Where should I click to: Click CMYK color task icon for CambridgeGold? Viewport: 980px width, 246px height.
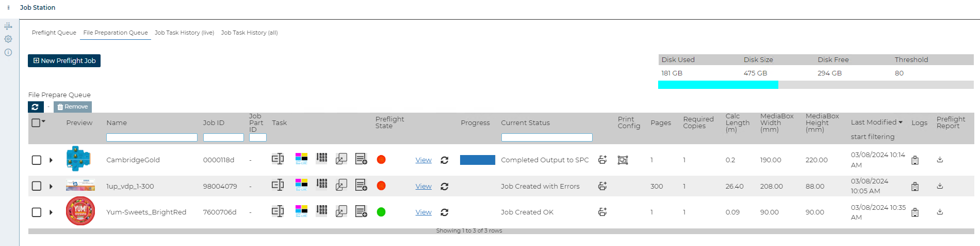[301, 159]
